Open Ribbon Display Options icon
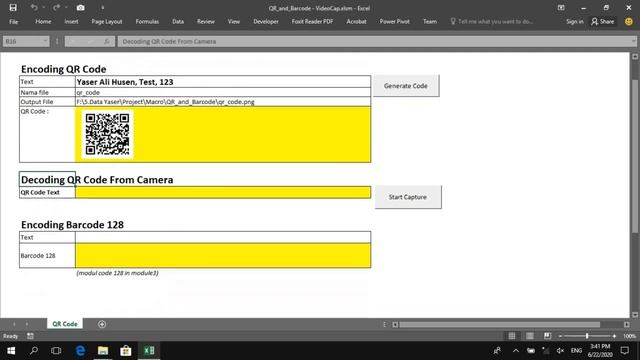This screenshot has height=360, width=640. 561,7
